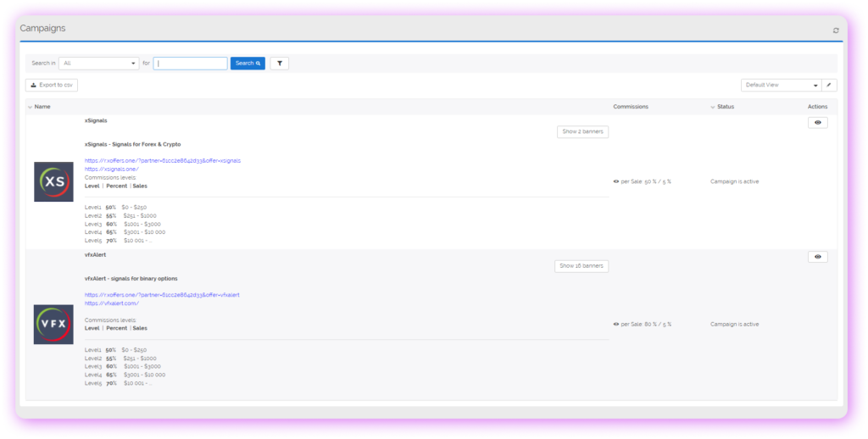Click Show 16 banners button
The width and height of the screenshot is (868, 439).
(x=581, y=266)
